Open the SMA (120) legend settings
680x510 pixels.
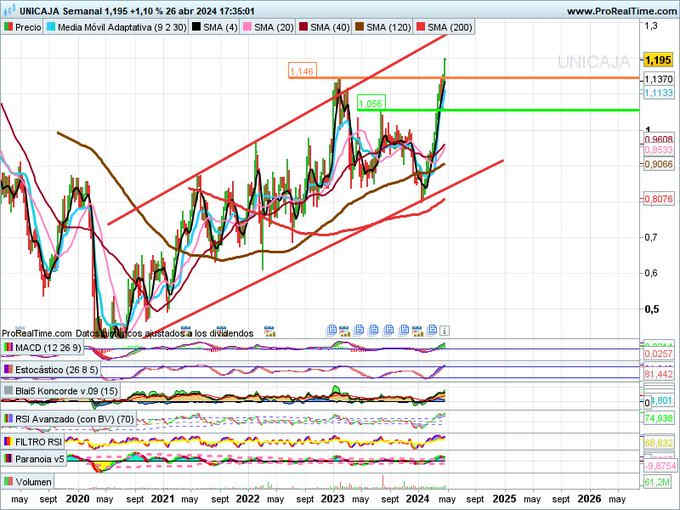click(x=382, y=27)
